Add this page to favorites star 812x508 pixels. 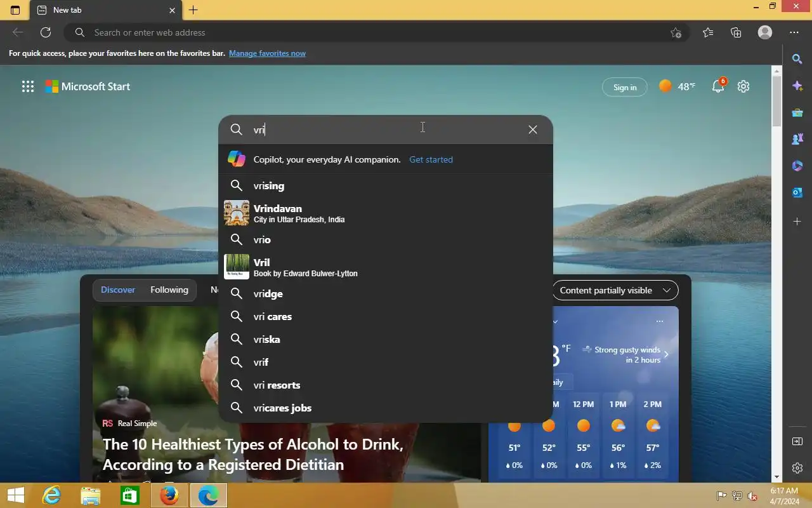pyautogui.click(x=676, y=32)
